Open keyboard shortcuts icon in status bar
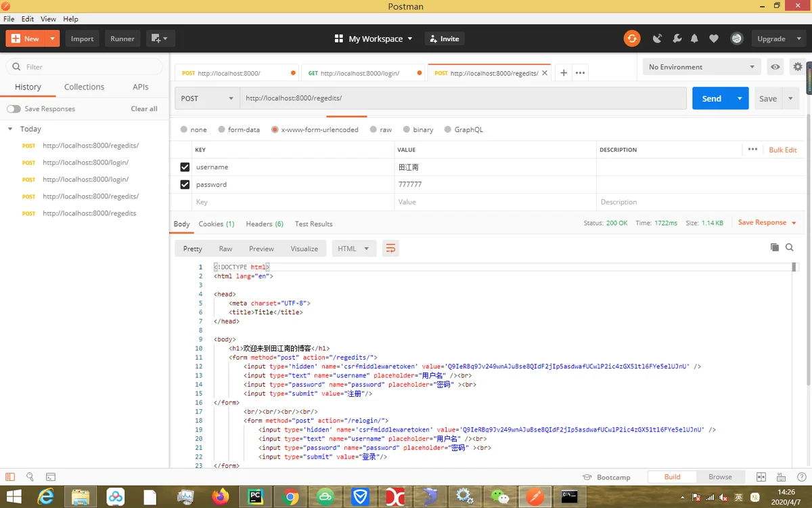 [x=780, y=477]
